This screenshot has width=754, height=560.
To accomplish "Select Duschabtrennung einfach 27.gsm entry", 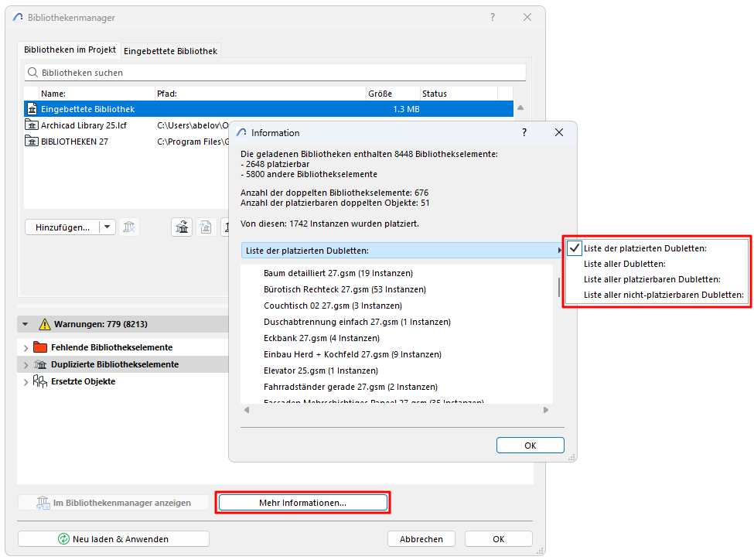I will (x=357, y=322).
